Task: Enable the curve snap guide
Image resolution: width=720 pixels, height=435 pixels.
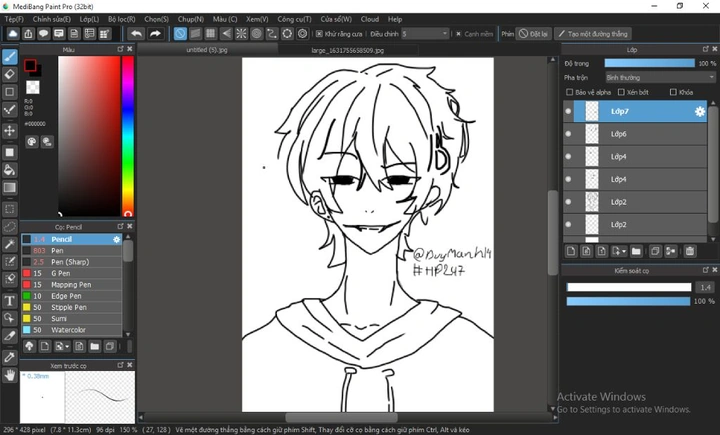Action: [x=272, y=34]
